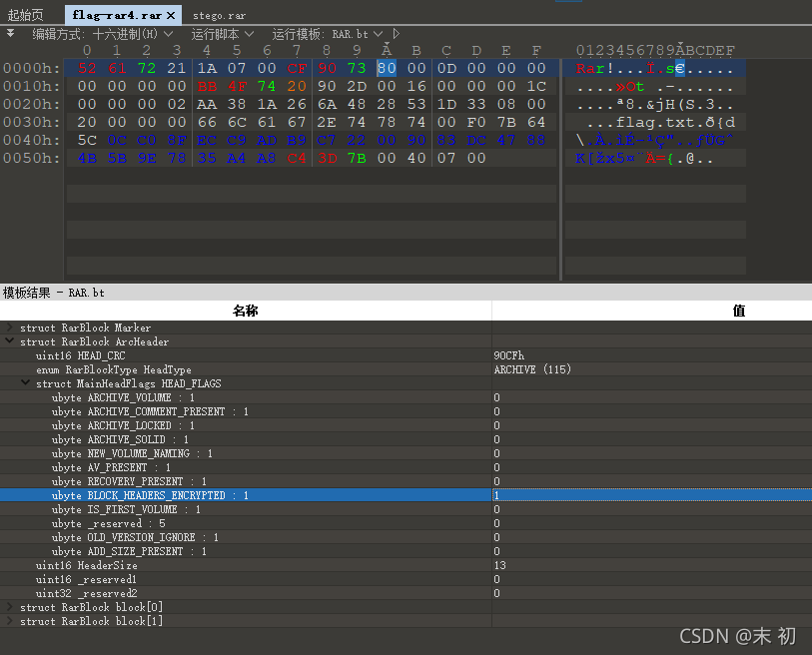Select ubyte AV_PRESENT row
The width and height of the screenshot is (812, 655).
click(x=406, y=467)
